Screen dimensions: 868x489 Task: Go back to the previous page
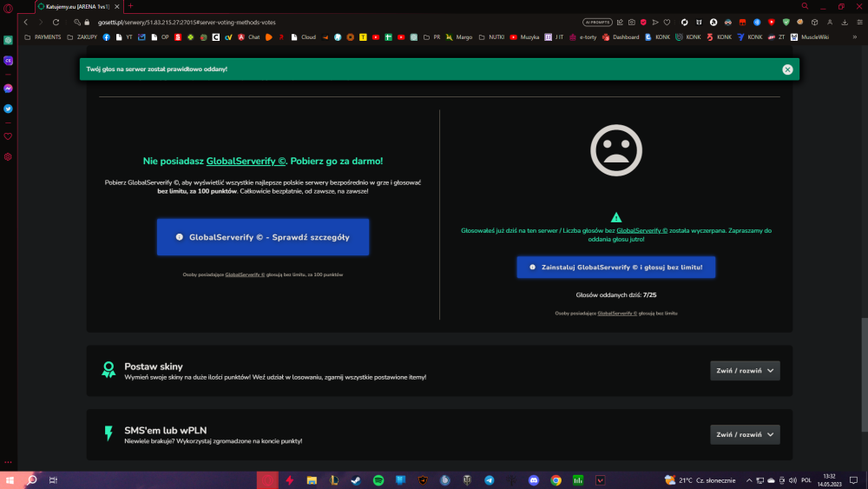pyautogui.click(x=25, y=23)
